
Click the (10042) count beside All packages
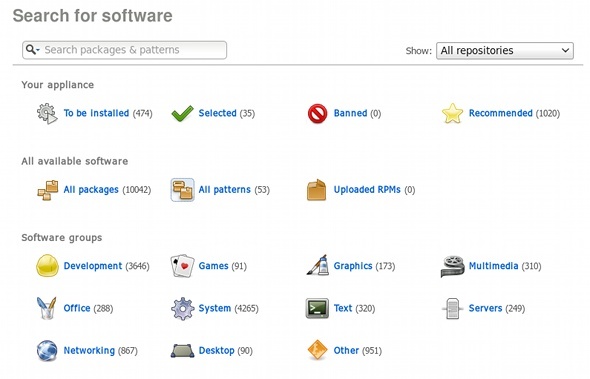(137, 190)
